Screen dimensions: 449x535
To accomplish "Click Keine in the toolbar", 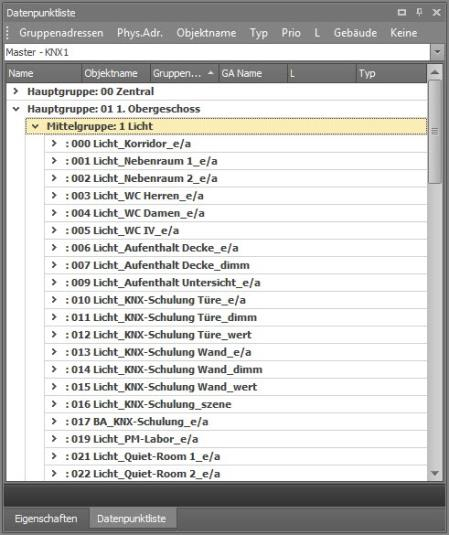I will (x=404, y=33).
